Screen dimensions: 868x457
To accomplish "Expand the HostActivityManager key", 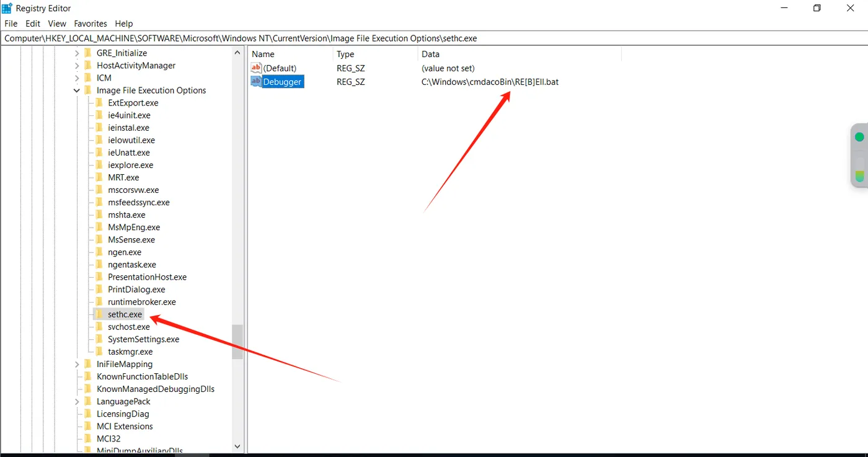I will [x=77, y=66].
